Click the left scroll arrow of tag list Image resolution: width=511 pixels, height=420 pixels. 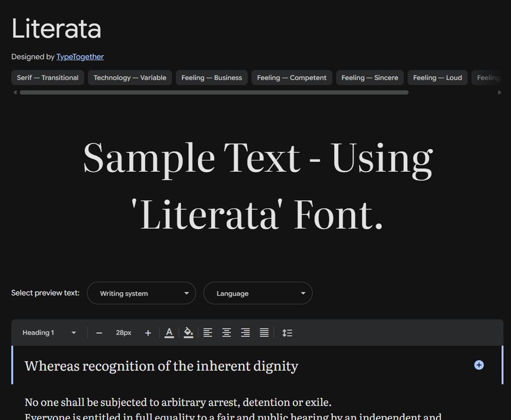15,93
